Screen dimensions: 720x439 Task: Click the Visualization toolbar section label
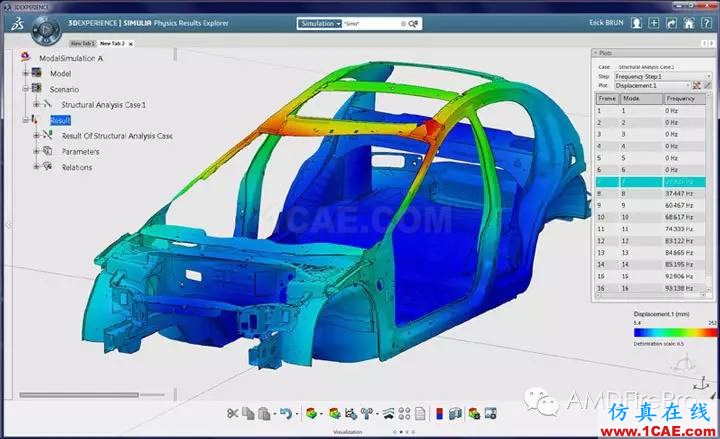(348, 432)
